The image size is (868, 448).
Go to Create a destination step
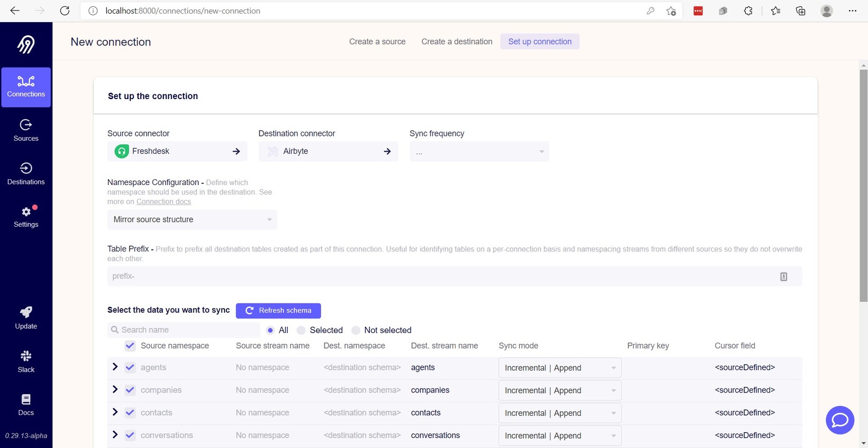pyautogui.click(x=457, y=42)
